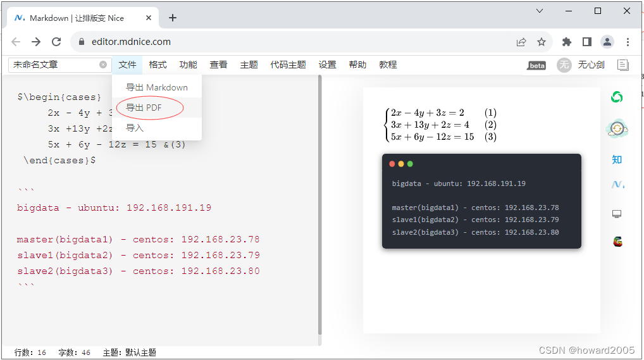The height and width of the screenshot is (360, 644).
Task: Open the 文件 menu
Action: tap(127, 65)
